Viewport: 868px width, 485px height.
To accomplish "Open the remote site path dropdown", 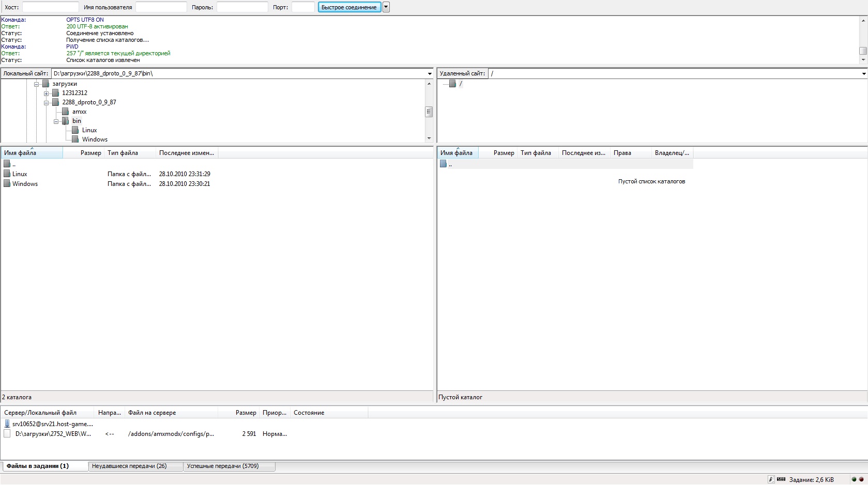I will pyautogui.click(x=863, y=74).
